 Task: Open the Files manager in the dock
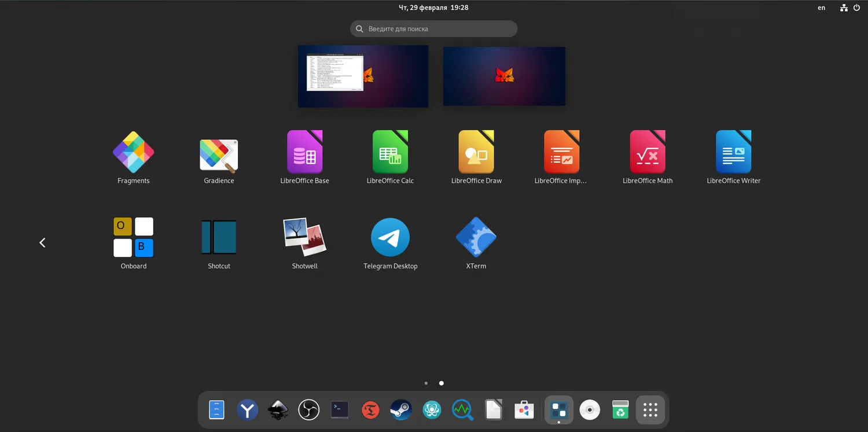(x=216, y=410)
